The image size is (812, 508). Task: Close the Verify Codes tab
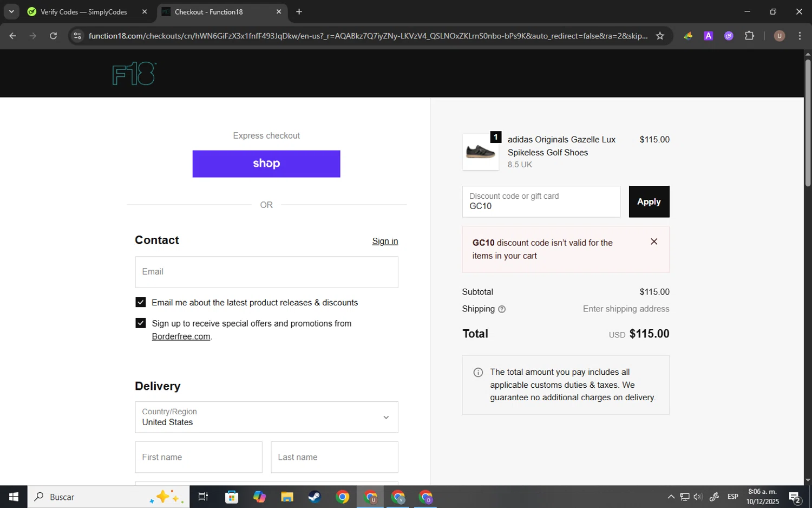[x=145, y=11]
